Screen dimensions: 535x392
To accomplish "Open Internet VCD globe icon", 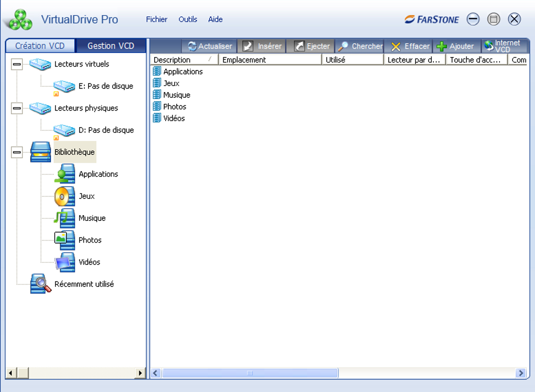I will (489, 46).
